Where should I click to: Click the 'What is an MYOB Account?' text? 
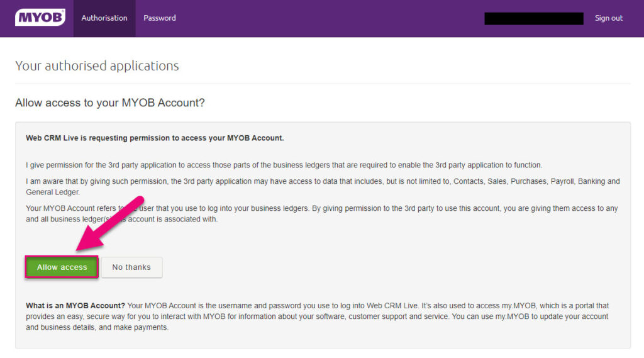(75, 306)
